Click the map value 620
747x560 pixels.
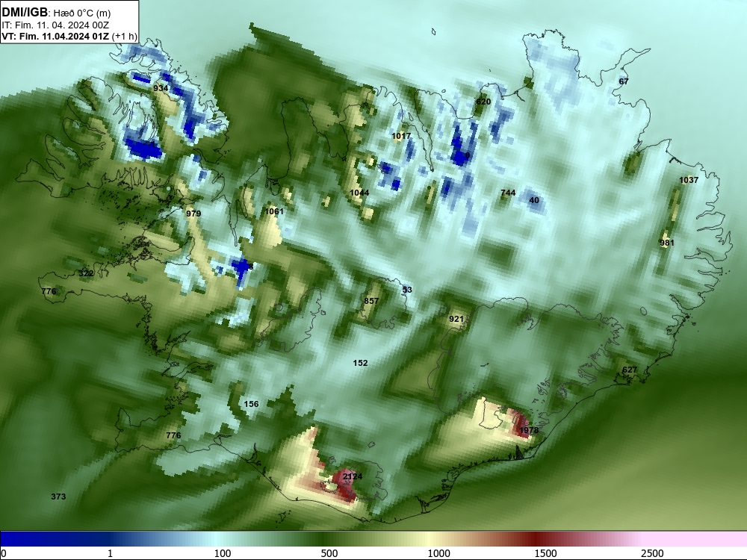pos(483,102)
